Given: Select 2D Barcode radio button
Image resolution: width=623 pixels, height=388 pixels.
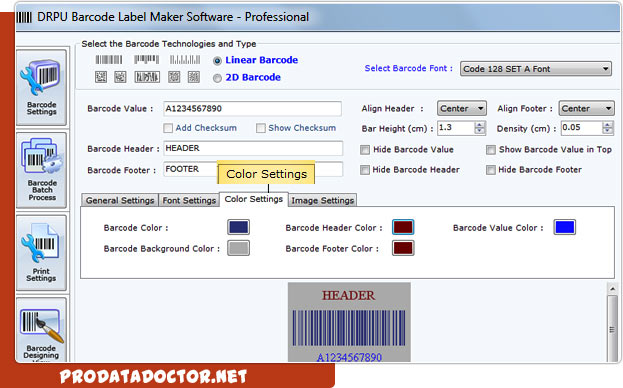Looking at the screenshot, I should [217, 78].
